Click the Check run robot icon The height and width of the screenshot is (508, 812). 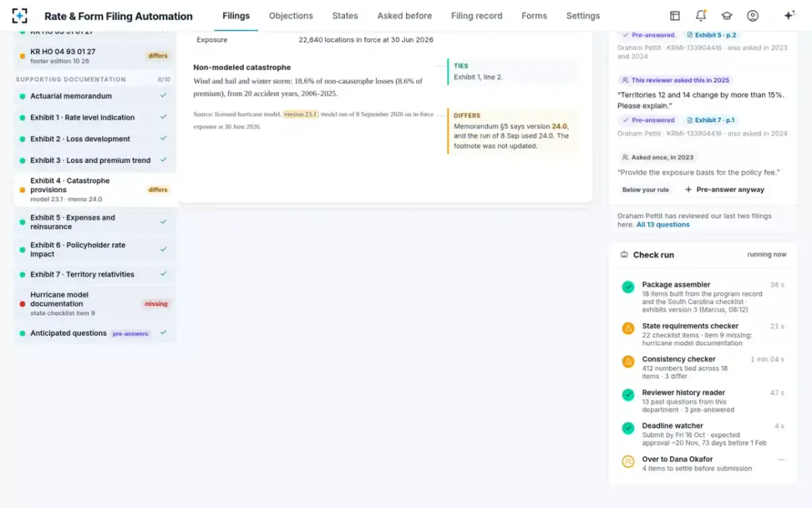[624, 255]
